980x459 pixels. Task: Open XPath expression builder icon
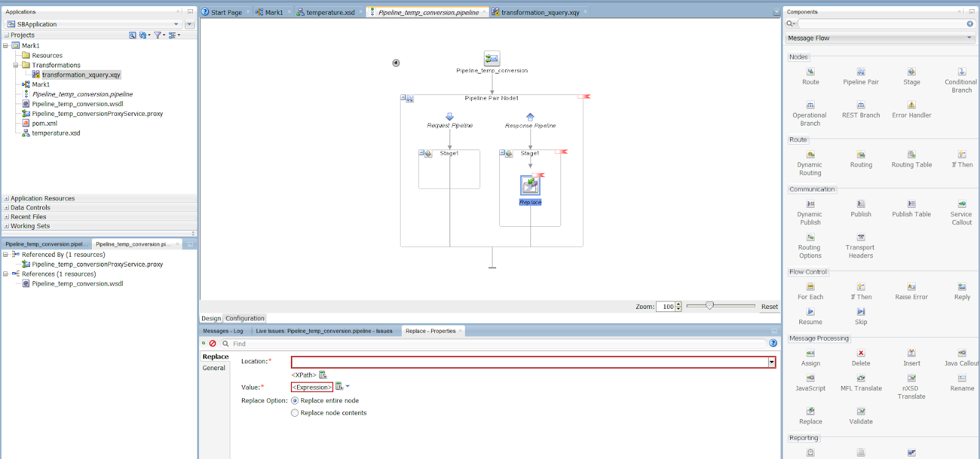click(x=323, y=375)
